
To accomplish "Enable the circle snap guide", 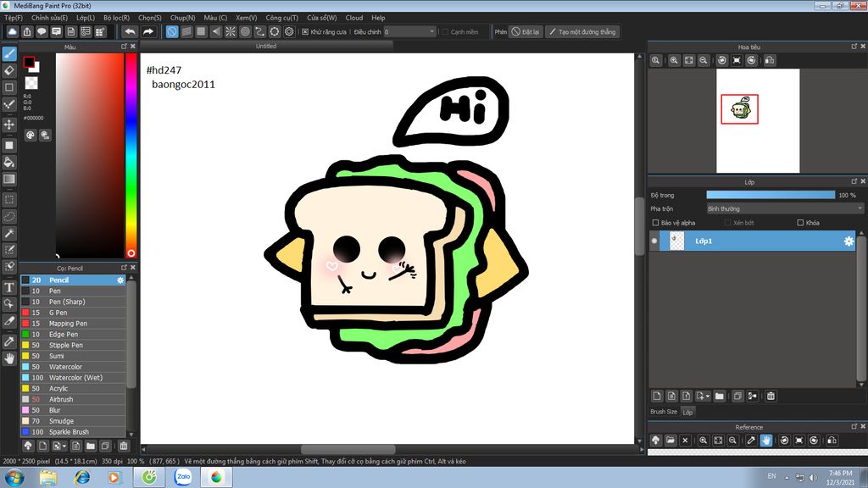I will click(245, 31).
